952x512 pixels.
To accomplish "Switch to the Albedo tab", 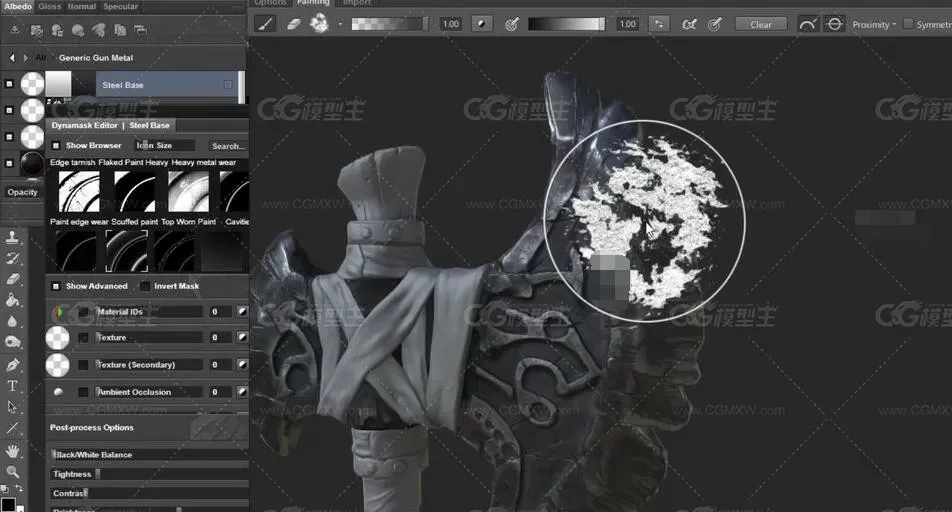I will point(18,6).
